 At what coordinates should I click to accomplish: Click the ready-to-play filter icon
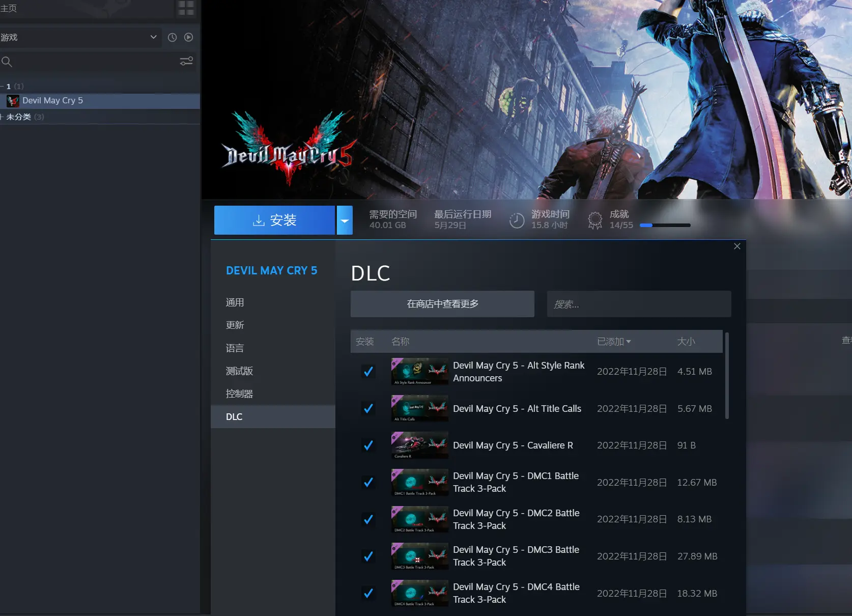(x=189, y=37)
